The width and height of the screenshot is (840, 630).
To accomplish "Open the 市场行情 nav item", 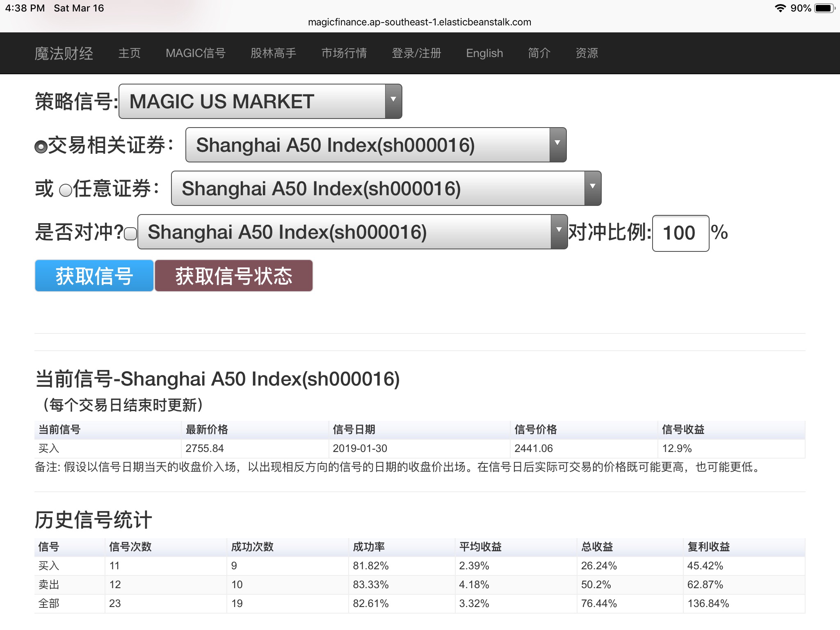I will click(344, 53).
